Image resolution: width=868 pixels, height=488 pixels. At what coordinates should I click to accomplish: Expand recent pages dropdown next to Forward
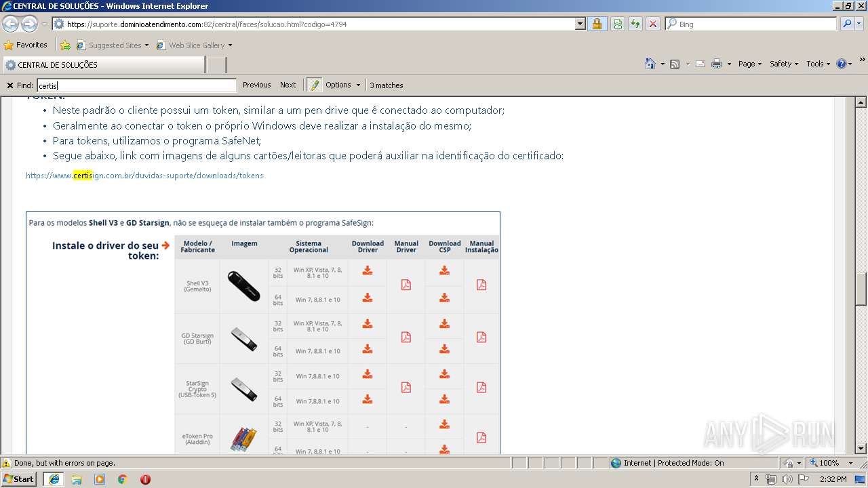tap(44, 24)
